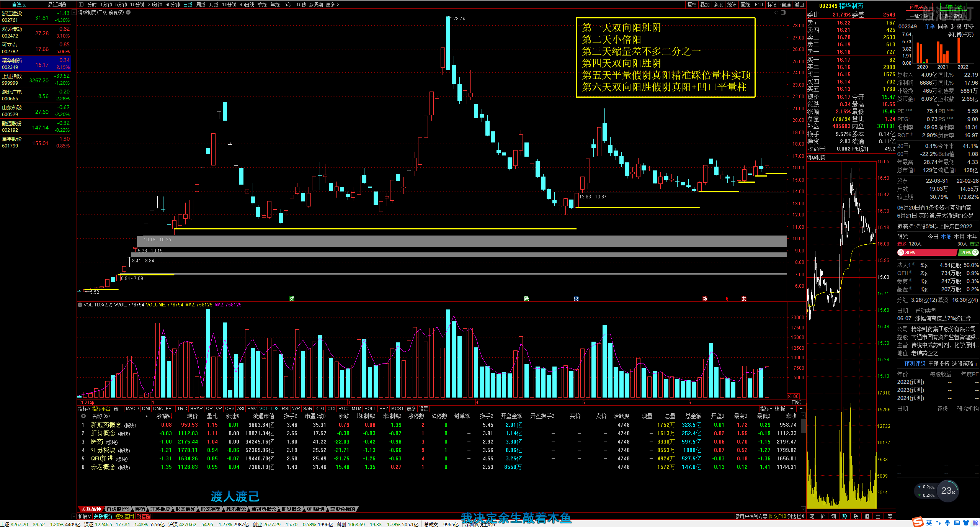This screenshot has width=980, height=527.
Task: Select the 势 bottom panel icon
Action: click(x=844, y=516)
